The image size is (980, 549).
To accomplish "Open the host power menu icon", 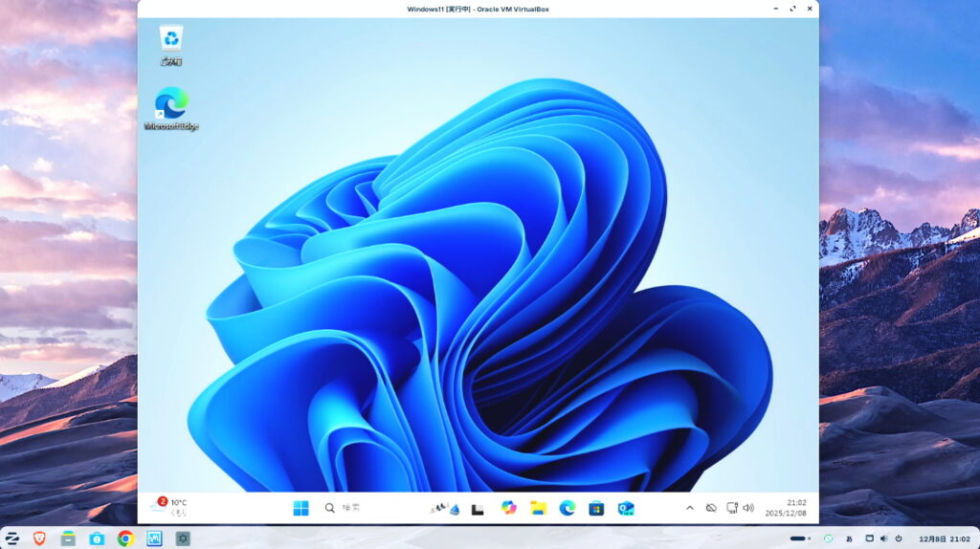I will pyautogui.click(x=899, y=538).
